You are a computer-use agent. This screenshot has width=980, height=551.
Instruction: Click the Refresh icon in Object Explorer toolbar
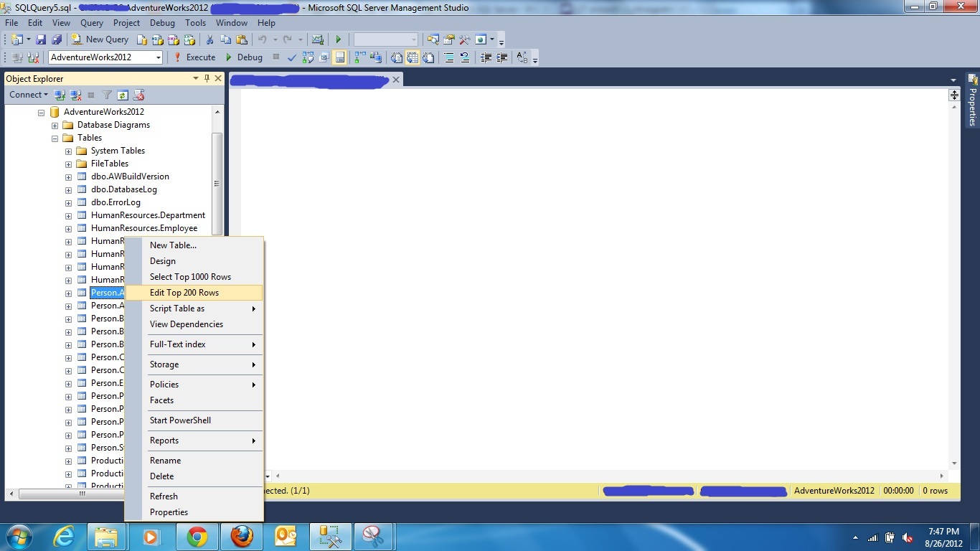pos(123,95)
